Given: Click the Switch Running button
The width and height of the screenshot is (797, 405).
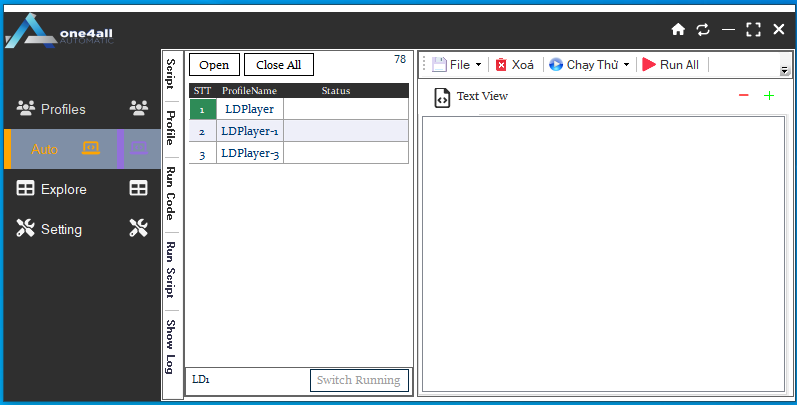Looking at the screenshot, I should (359, 380).
